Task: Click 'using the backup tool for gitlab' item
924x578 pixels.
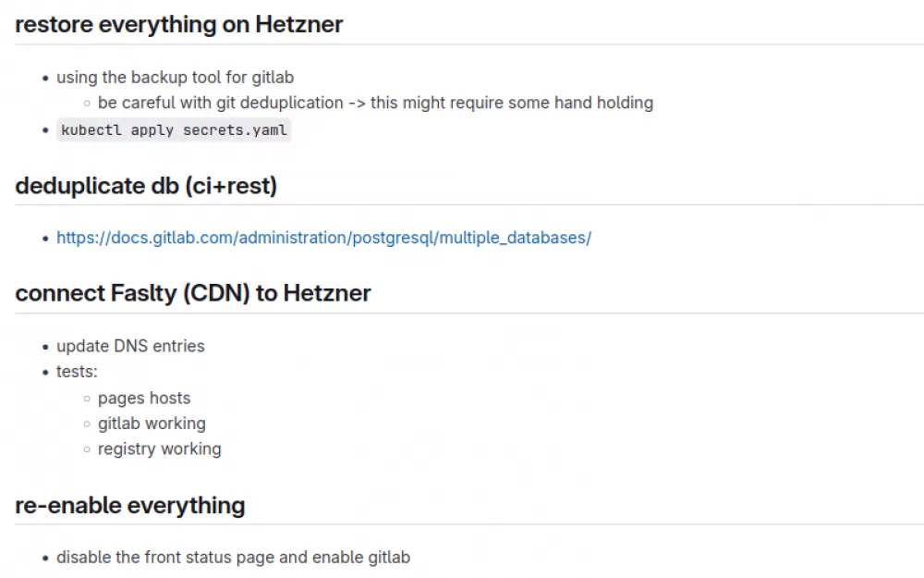Action: pos(175,78)
